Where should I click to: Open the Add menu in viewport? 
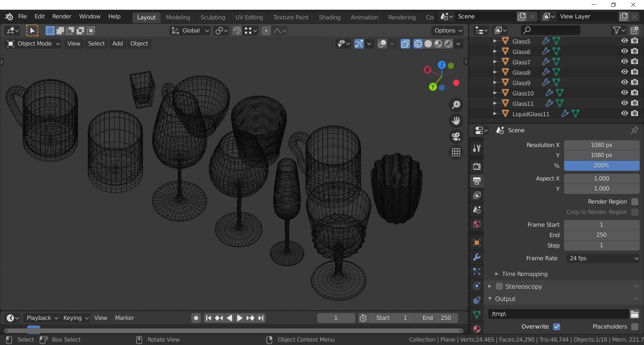pyautogui.click(x=117, y=44)
